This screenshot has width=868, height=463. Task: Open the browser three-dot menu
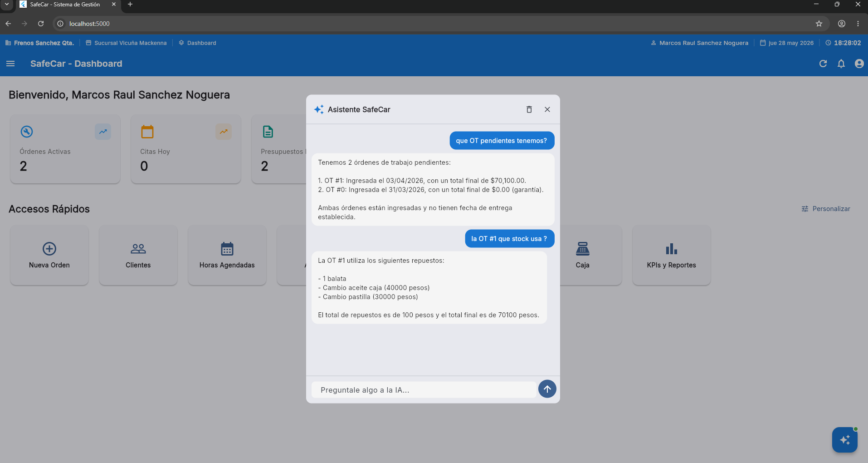coord(858,24)
